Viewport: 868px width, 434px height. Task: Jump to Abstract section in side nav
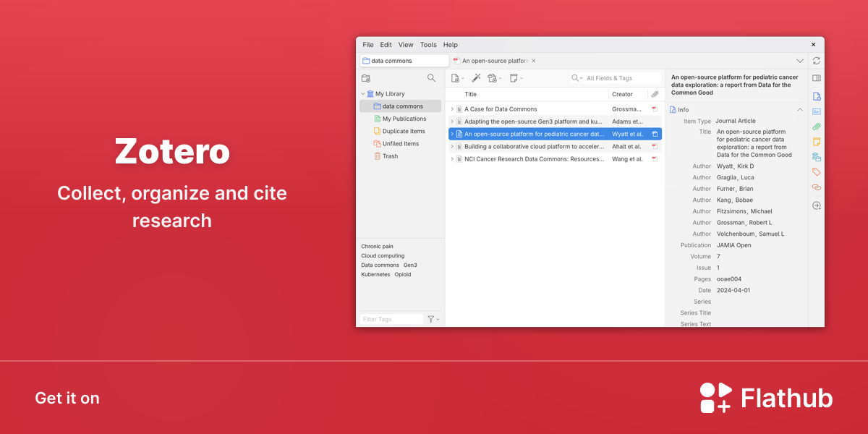pyautogui.click(x=817, y=111)
